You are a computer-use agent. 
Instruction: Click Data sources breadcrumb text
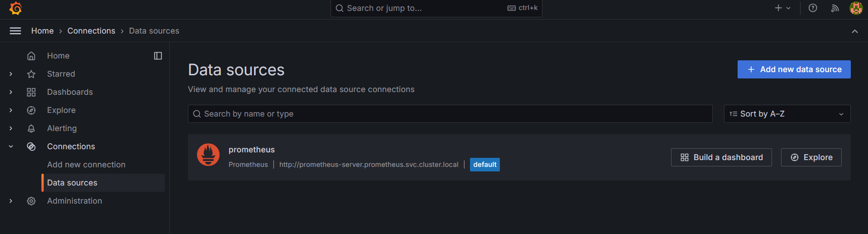pyautogui.click(x=154, y=31)
